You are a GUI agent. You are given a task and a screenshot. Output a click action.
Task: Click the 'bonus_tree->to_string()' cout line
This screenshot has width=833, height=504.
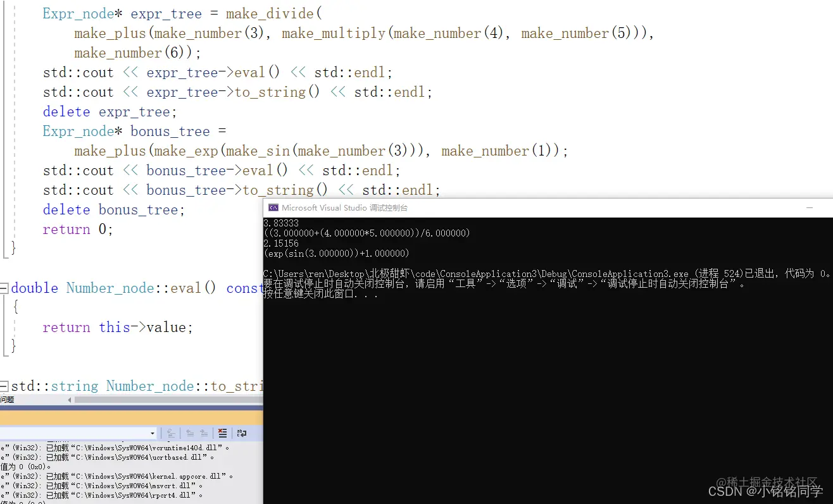pos(242,190)
